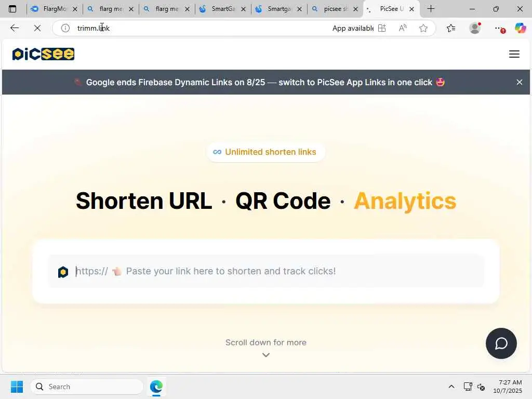
Task: Install the available app icon
Action: 382,28
